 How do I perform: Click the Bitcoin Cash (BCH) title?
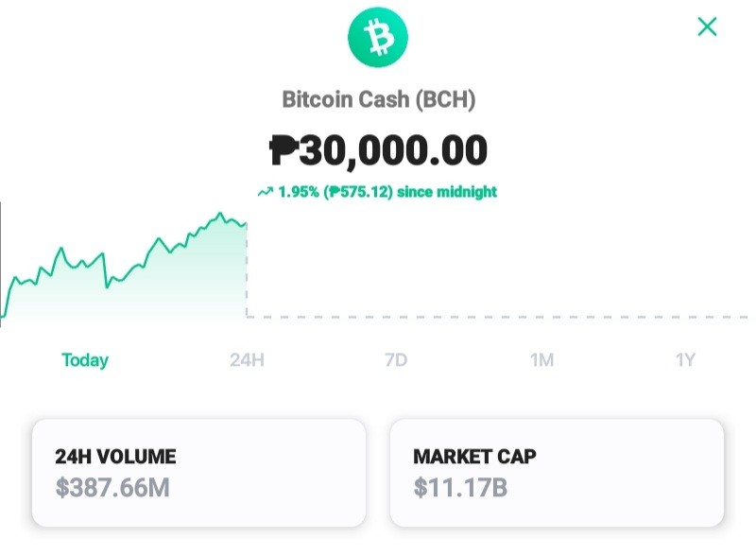379,99
